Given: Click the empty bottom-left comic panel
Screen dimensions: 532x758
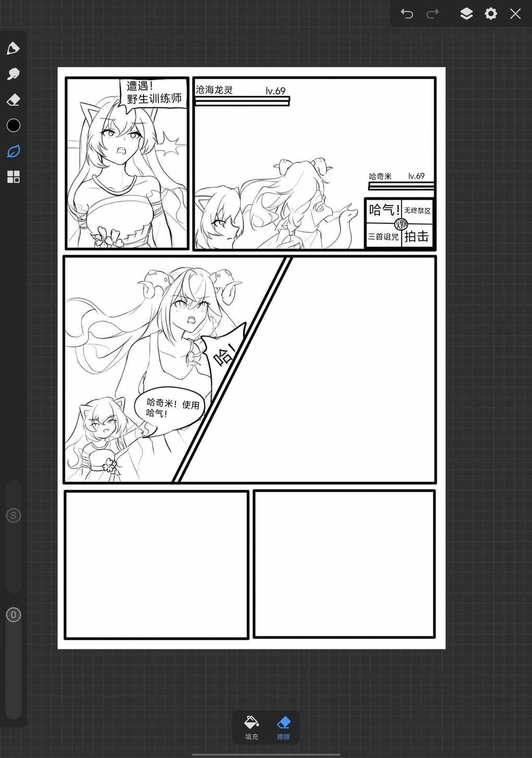Looking at the screenshot, I should coord(156,564).
